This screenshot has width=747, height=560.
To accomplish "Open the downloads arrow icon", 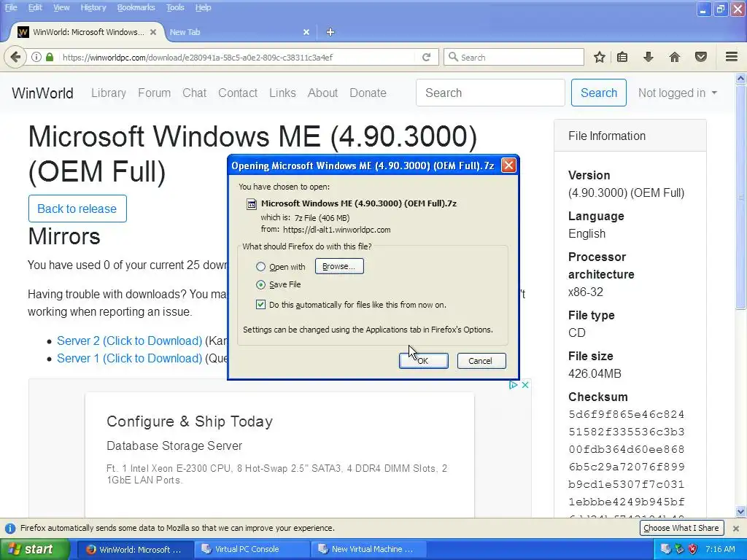I will (x=649, y=57).
